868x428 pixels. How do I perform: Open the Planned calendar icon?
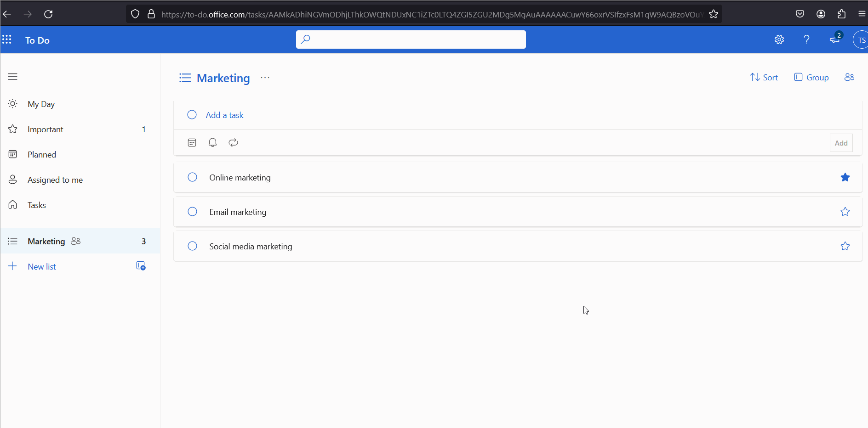coord(12,154)
